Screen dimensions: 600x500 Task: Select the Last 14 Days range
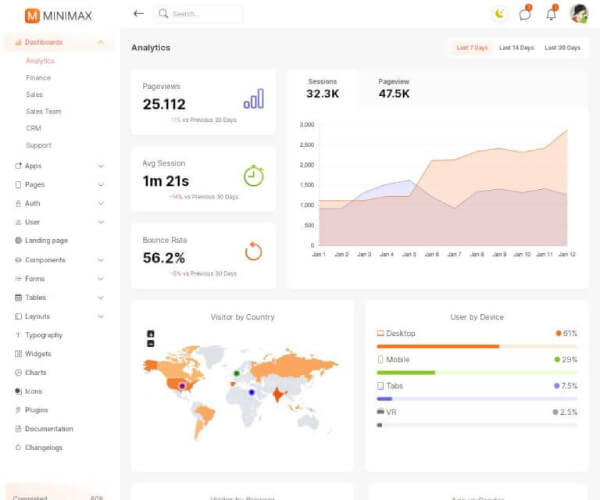click(x=516, y=47)
